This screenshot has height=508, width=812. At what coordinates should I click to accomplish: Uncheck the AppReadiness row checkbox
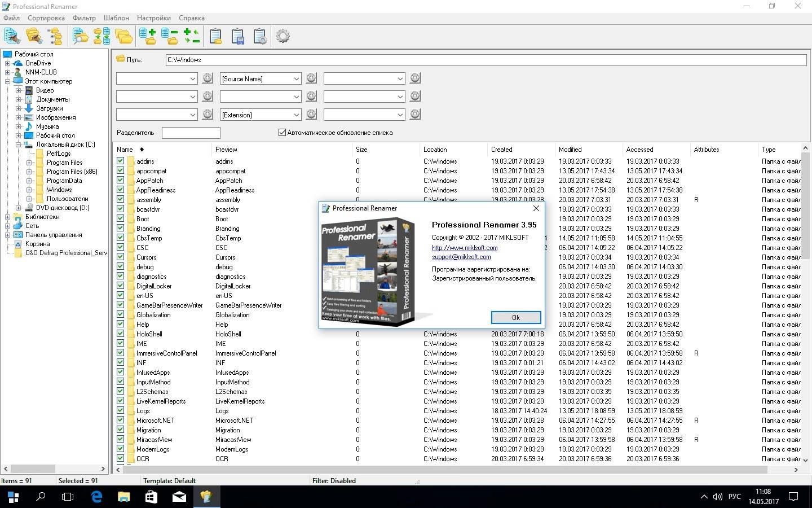coord(121,190)
